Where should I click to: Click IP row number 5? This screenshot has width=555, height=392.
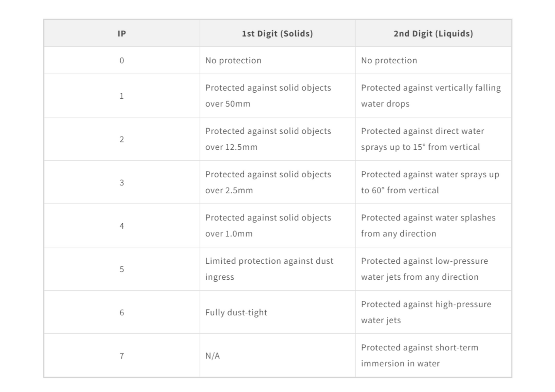pos(121,269)
